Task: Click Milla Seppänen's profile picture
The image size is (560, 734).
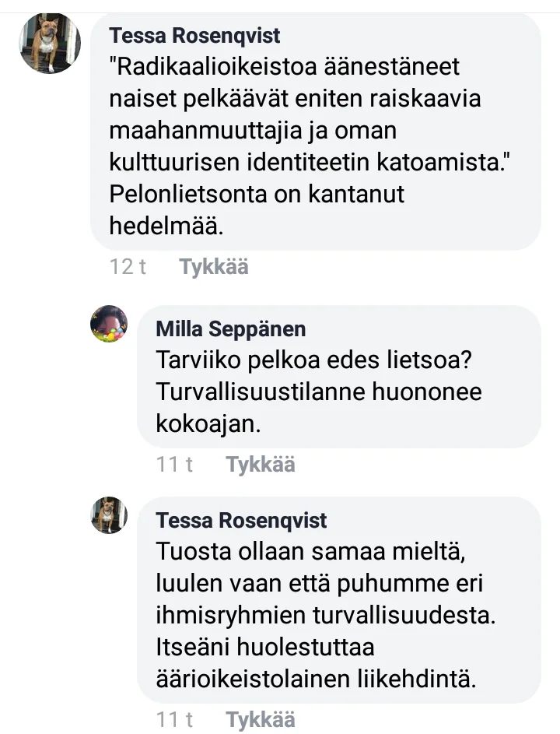Action: pos(109,324)
